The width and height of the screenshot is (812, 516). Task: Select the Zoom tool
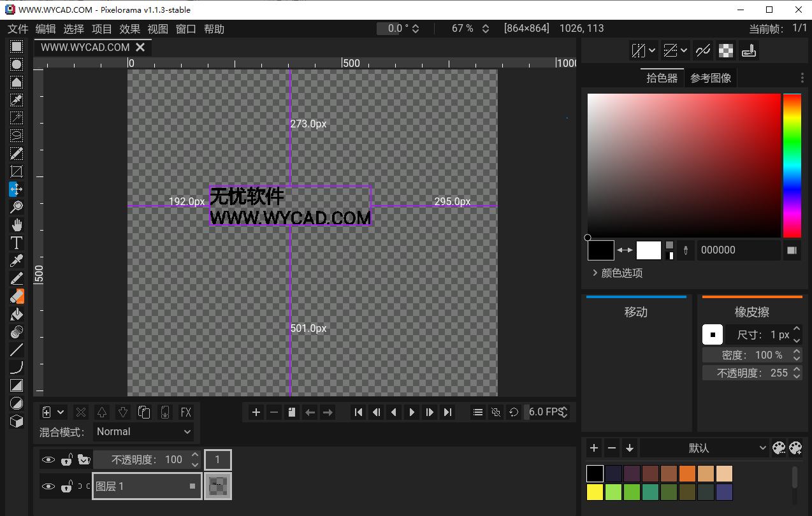[x=16, y=206]
